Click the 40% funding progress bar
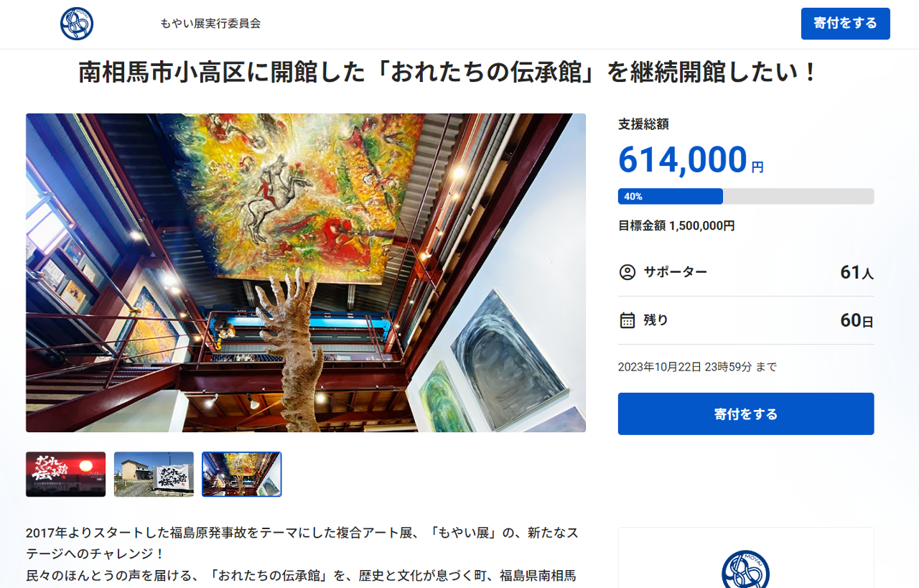Screen dimensions: 919x588 (x=746, y=196)
